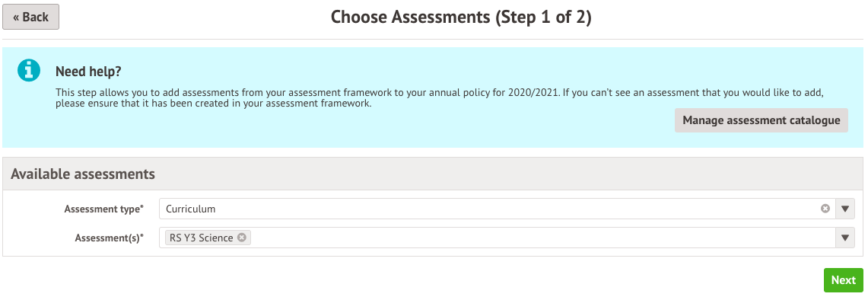
Task: Expand the Assessment type dropdown arrow
Action: pos(844,209)
